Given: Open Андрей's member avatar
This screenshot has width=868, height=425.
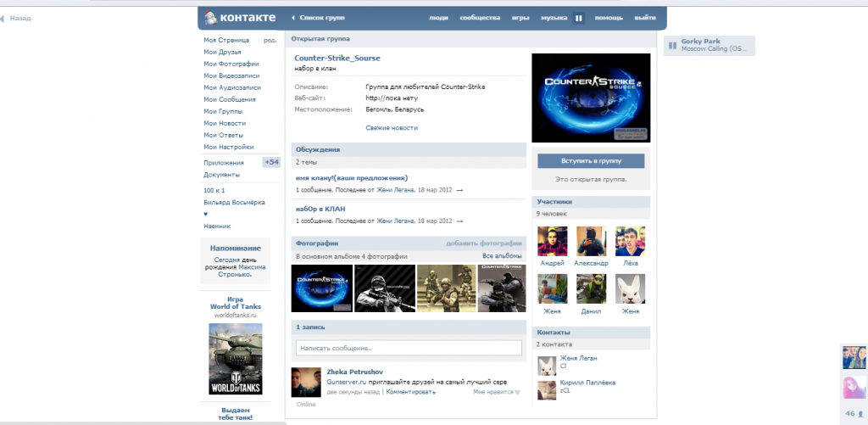Looking at the screenshot, I should point(553,241).
